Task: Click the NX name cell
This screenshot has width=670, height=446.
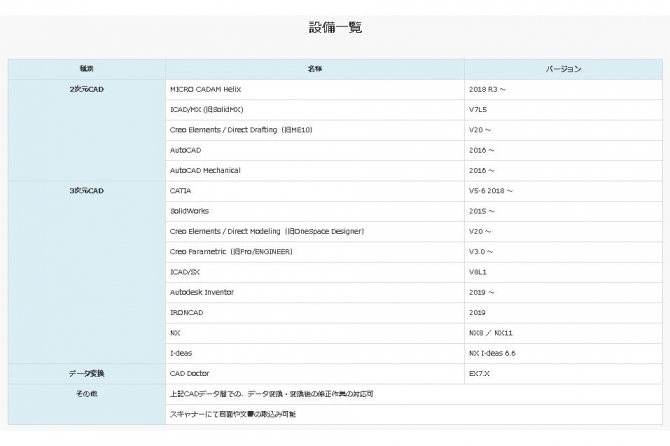Action: click(x=315, y=333)
